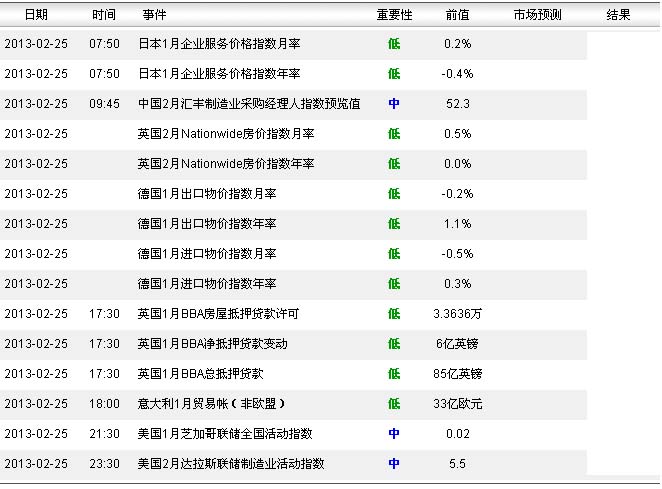
Task: Select event 日本1月企业服务价格指数年率
Action: [219, 74]
